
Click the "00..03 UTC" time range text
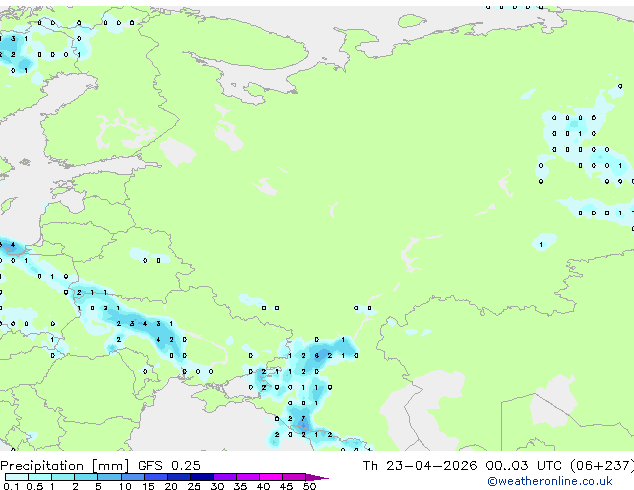pos(524,466)
